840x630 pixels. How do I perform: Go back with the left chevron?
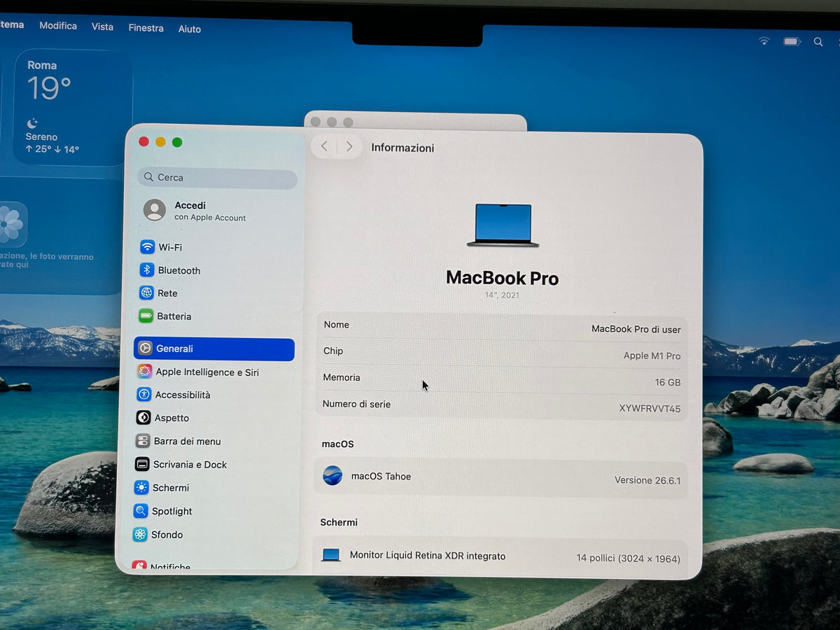(x=324, y=146)
